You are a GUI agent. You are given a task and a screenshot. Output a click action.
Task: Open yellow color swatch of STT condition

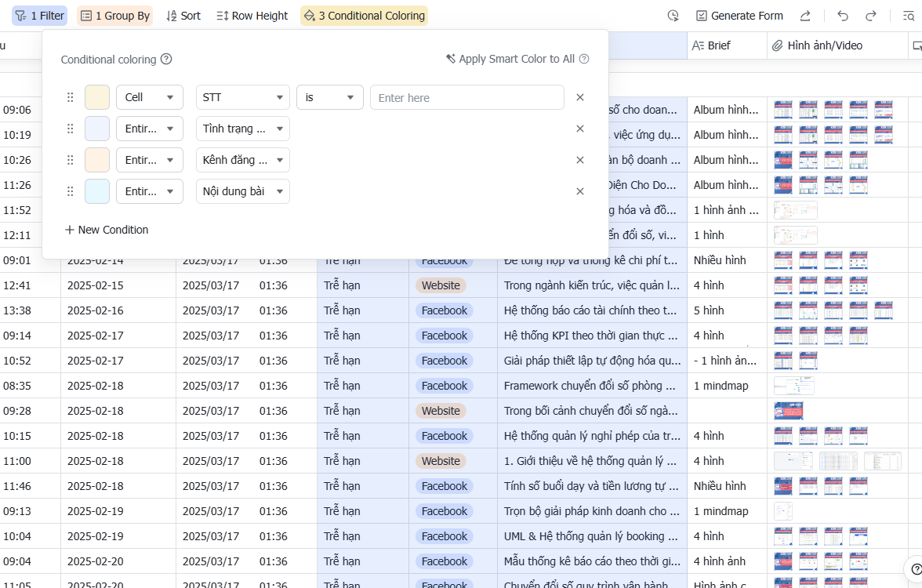97,97
